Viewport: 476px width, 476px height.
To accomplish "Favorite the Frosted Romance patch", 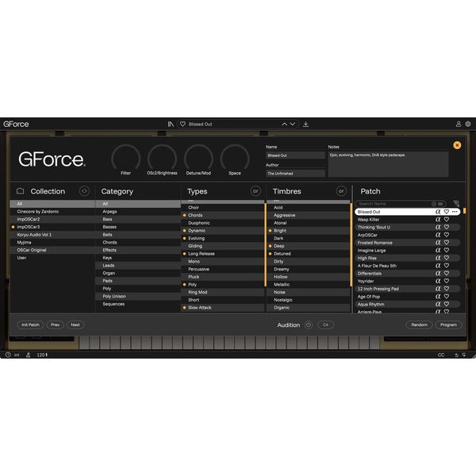I will click(446, 242).
